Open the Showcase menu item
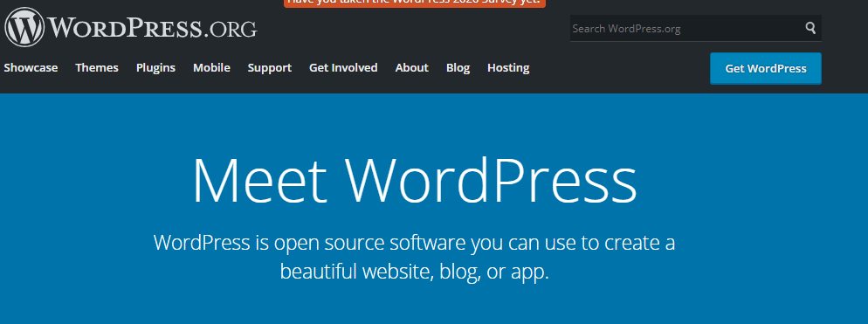Screen dimensions: 868x324 tap(31, 67)
